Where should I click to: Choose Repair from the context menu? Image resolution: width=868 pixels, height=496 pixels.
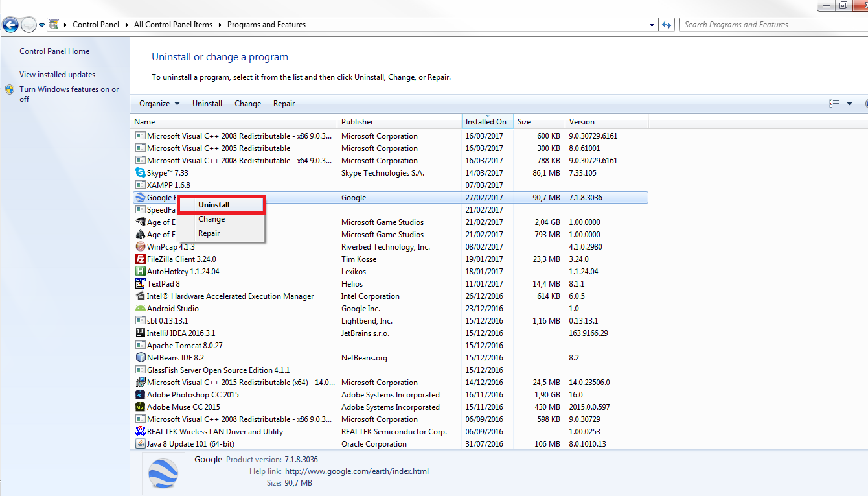coord(209,233)
